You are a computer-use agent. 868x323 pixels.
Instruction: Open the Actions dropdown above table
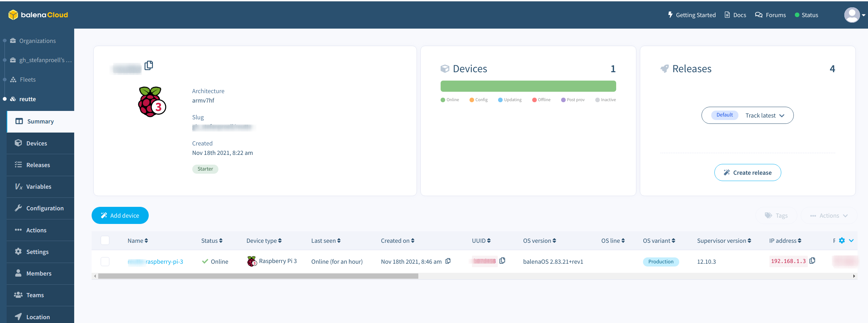[829, 216]
